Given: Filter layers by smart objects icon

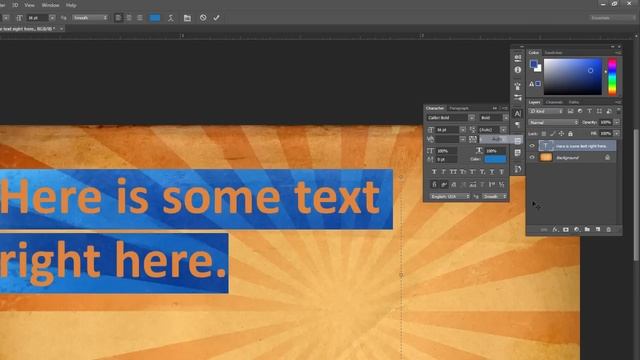Looking at the screenshot, I should (x=609, y=111).
